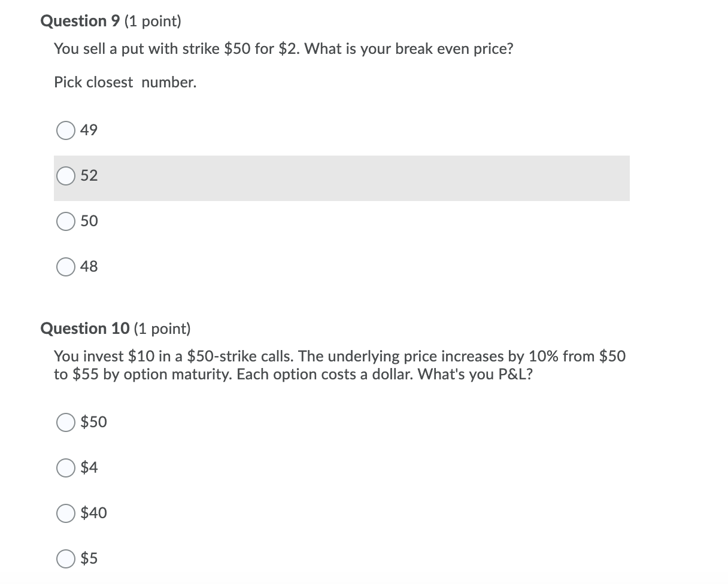Select the $50 option in Question 10
Viewport: 728px width, 584px height.
[x=66, y=422]
